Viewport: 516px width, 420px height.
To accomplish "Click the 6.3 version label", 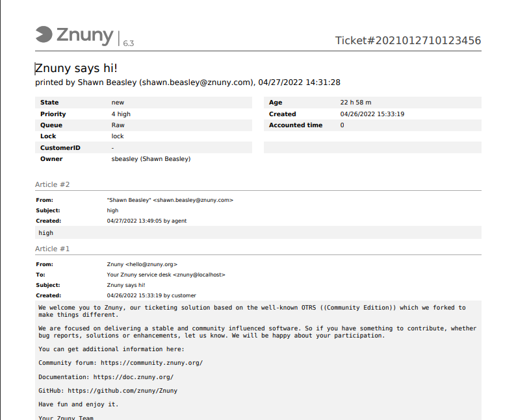I will [128, 43].
